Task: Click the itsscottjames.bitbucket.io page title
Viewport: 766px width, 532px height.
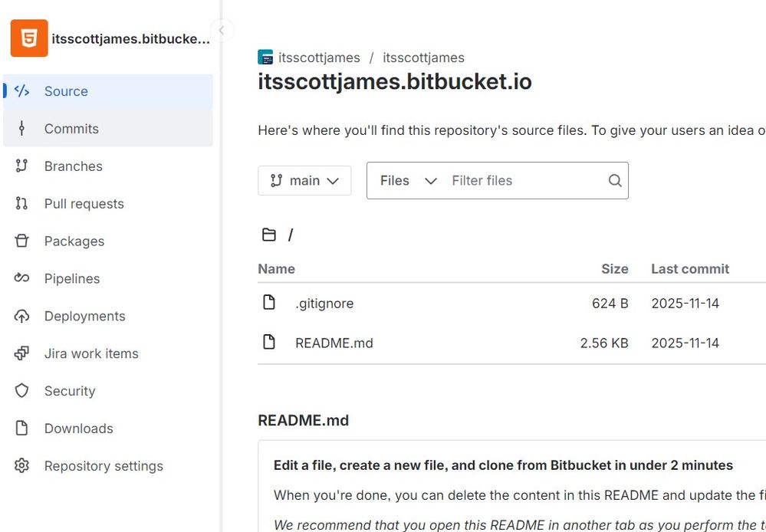Action: tap(395, 82)
